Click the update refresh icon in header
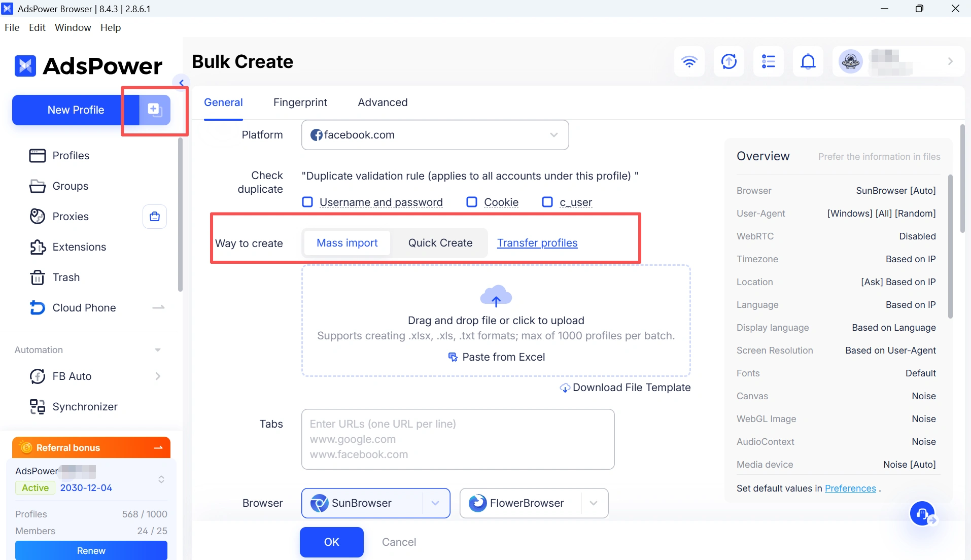 pos(729,61)
